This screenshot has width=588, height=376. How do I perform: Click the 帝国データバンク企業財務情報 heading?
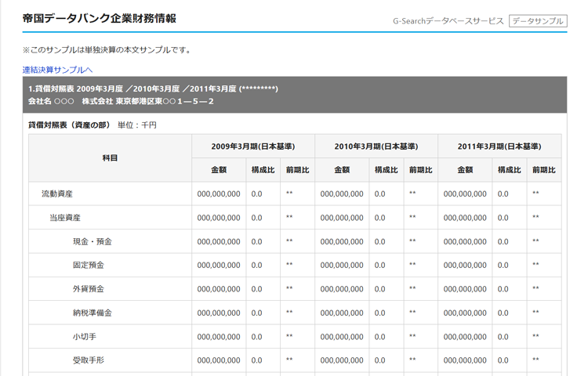pos(100,18)
